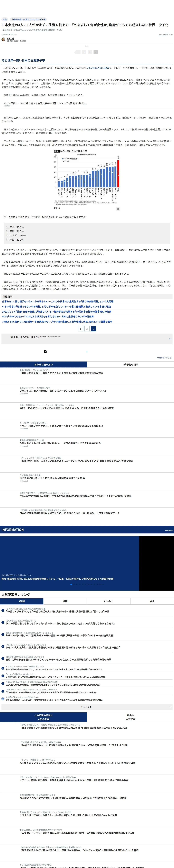The height and width of the screenshot is (868, 174).
Task: Open 「エキセントリック」と評された 麻生氏 article
Action: tap(77, 833)
